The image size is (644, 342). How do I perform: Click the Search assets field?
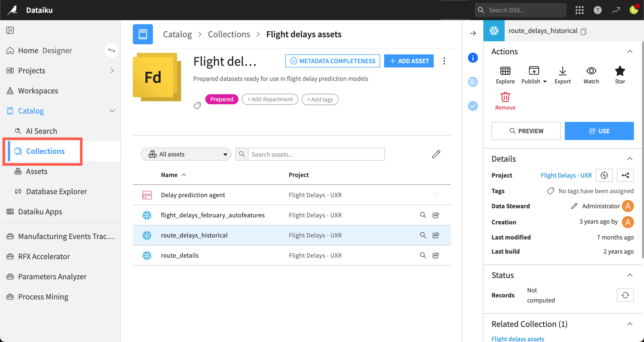pyautogui.click(x=316, y=154)
